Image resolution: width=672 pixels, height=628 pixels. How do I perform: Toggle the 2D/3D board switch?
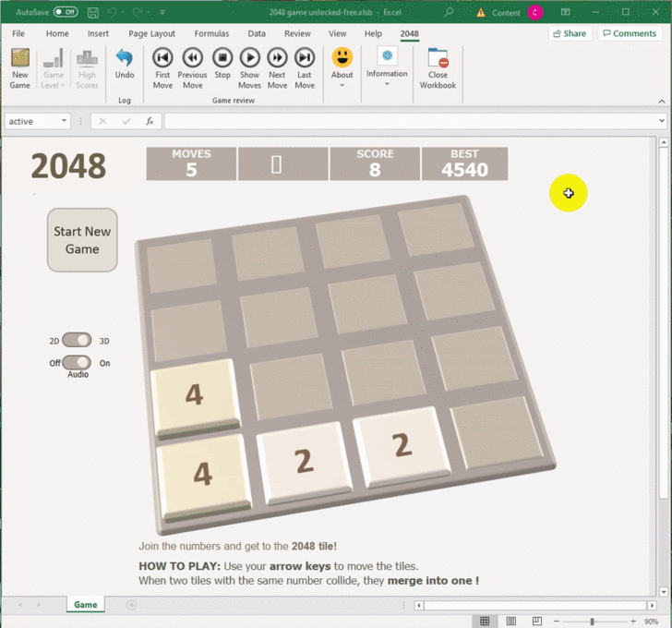pyautogui.click(x=77, y=341)
